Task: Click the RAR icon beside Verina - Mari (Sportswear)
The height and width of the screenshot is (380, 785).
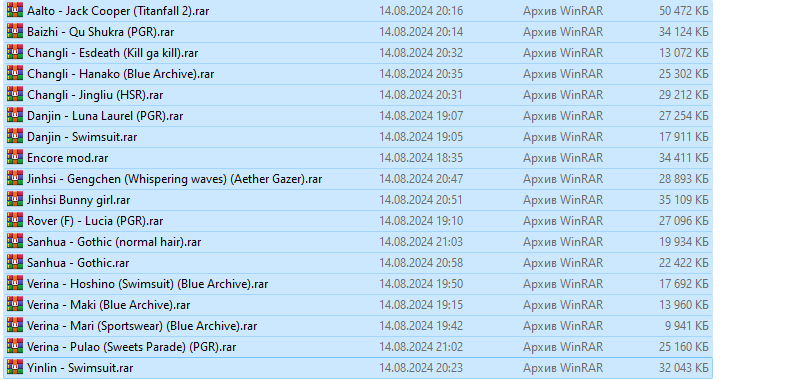Action: (15, 325)
